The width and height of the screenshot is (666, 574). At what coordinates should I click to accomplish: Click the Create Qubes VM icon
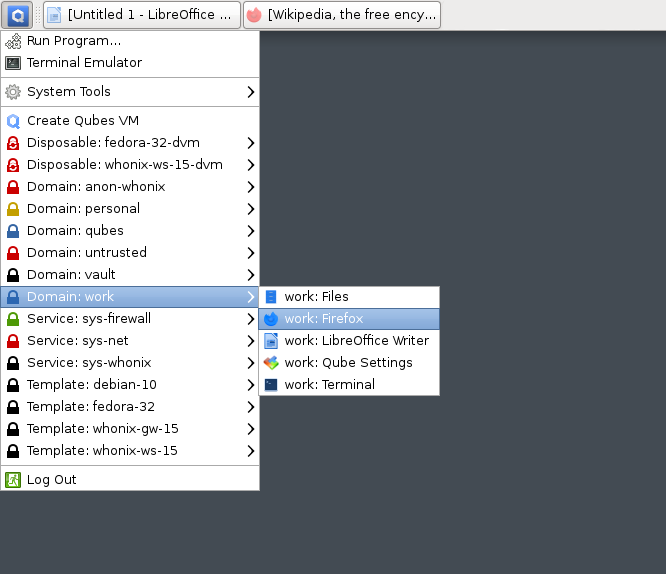[x=13, y=121]
